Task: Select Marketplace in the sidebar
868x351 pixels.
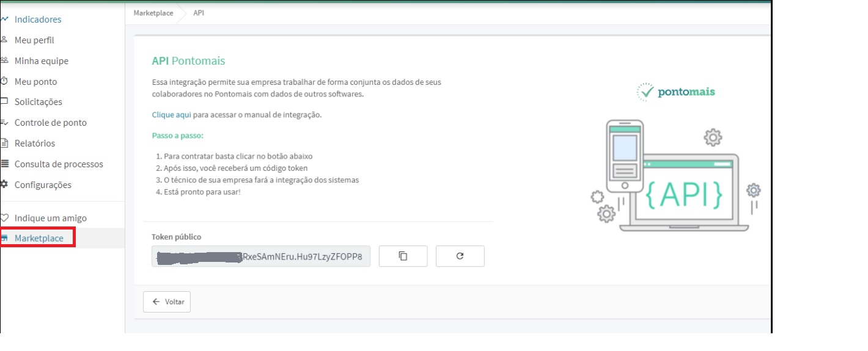Action: [x=39, y=238]
